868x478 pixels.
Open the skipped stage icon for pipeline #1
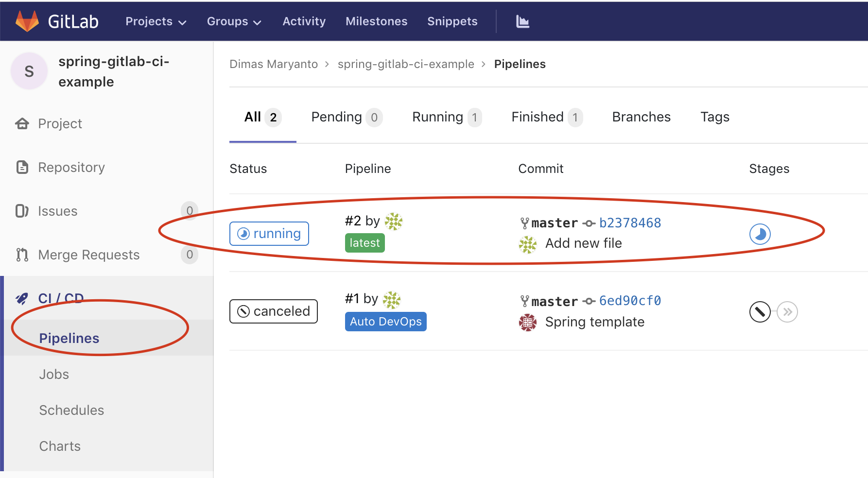(x=787, y=312)
